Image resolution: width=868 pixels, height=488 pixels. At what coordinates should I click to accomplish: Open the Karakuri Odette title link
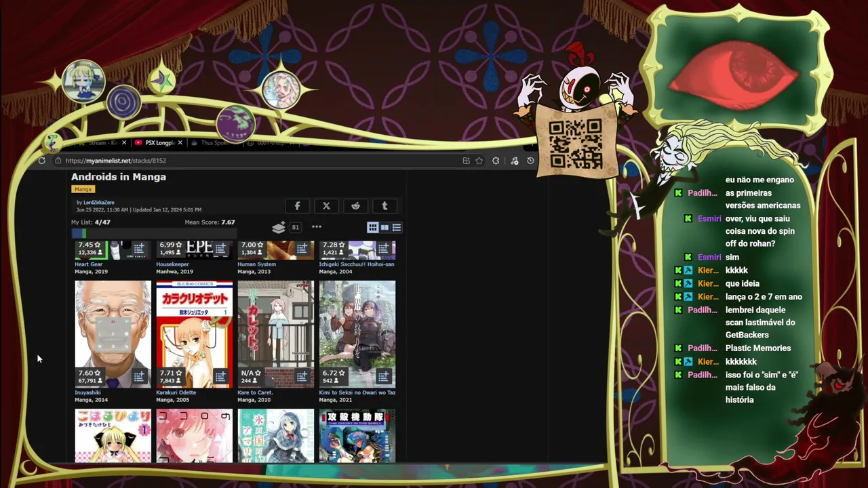[x=176, y=392]
